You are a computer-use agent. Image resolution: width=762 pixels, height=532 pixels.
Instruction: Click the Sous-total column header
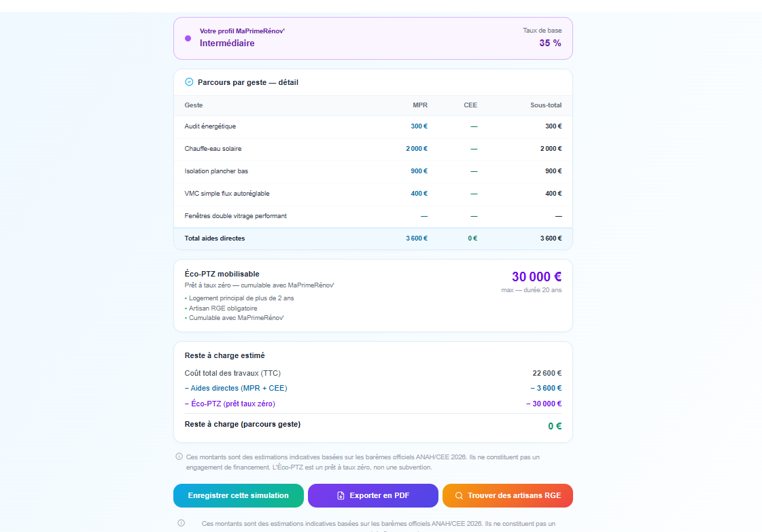click(x=546, y=105)
